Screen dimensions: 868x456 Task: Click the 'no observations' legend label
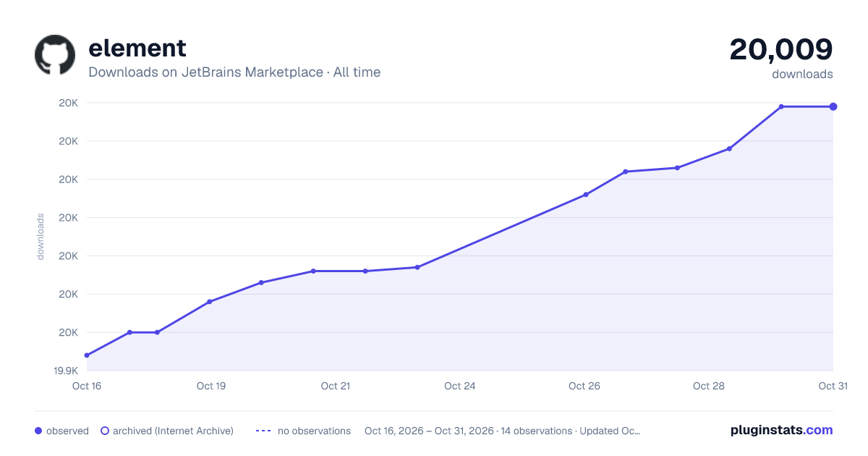coord(314,431)
